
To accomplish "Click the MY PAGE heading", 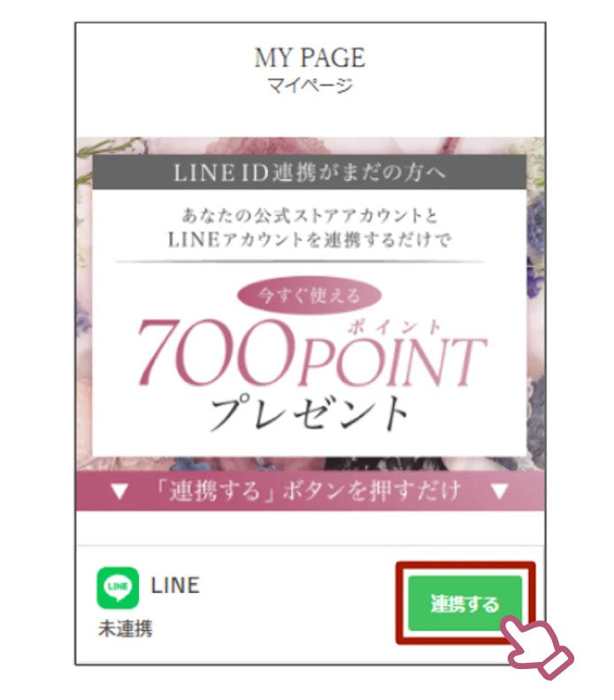I will [x=310, y=58].
